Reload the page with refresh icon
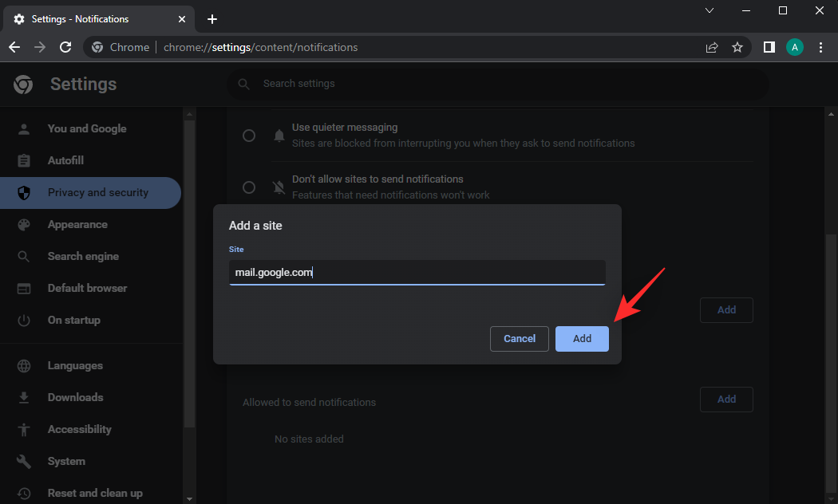This screenshot has height=504, width=838. [66, 47]
